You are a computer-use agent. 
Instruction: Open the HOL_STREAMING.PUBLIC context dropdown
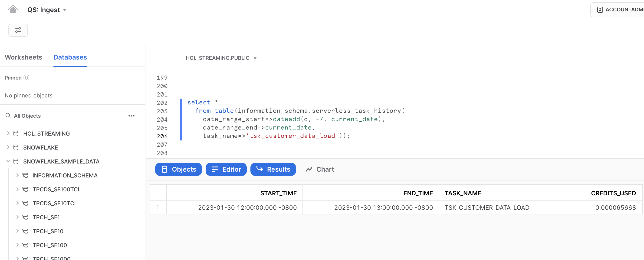255,58
